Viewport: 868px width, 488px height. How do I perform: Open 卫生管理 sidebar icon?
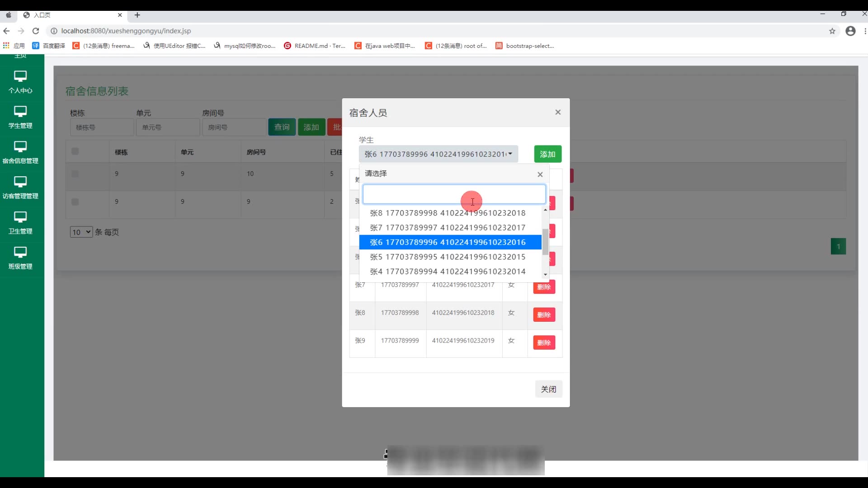pos(20,217)
